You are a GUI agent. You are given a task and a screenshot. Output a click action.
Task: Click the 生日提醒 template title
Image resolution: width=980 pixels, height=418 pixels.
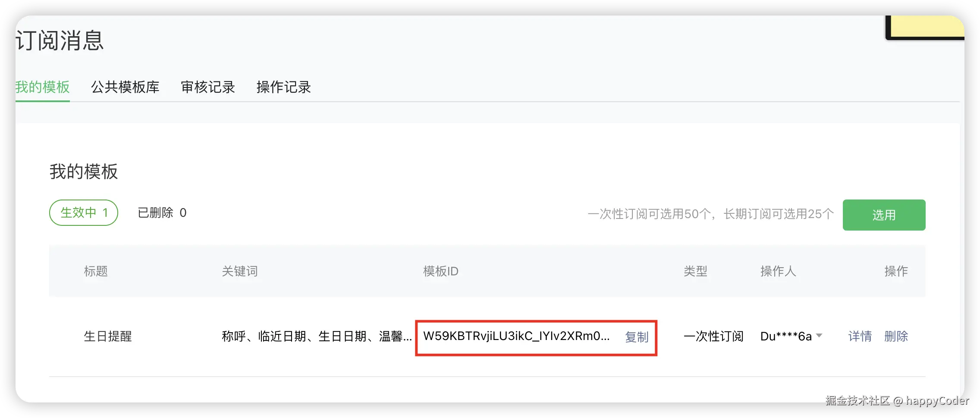point(108,336)
